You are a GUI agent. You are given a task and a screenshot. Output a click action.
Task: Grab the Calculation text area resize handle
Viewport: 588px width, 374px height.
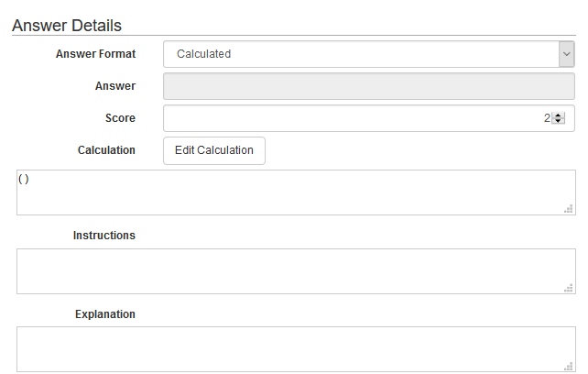[x=569, y=209]
